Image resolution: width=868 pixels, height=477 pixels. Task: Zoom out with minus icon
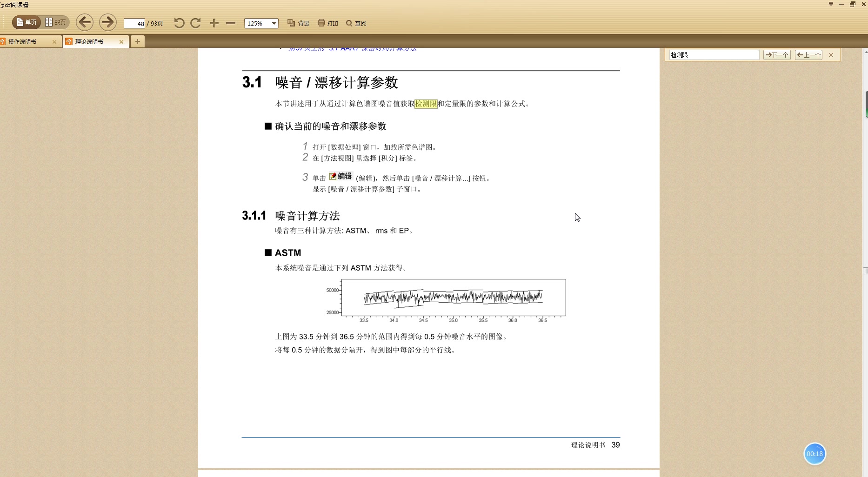pos(231,23)
